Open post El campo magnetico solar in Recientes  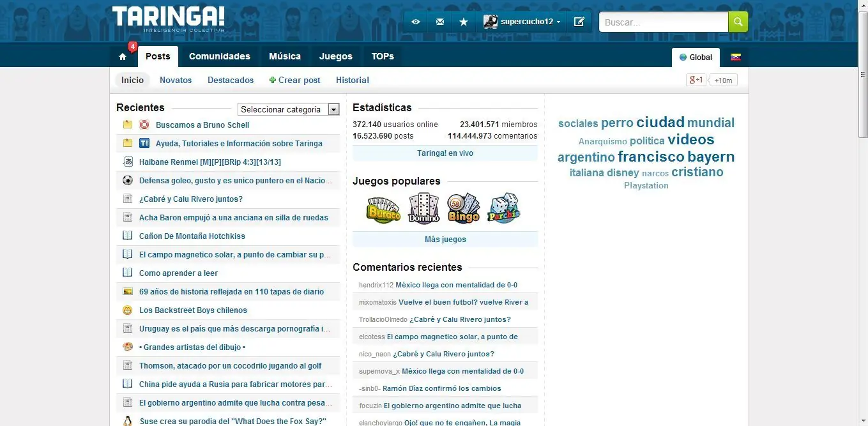pyautogui.click(x=236, y=254)
